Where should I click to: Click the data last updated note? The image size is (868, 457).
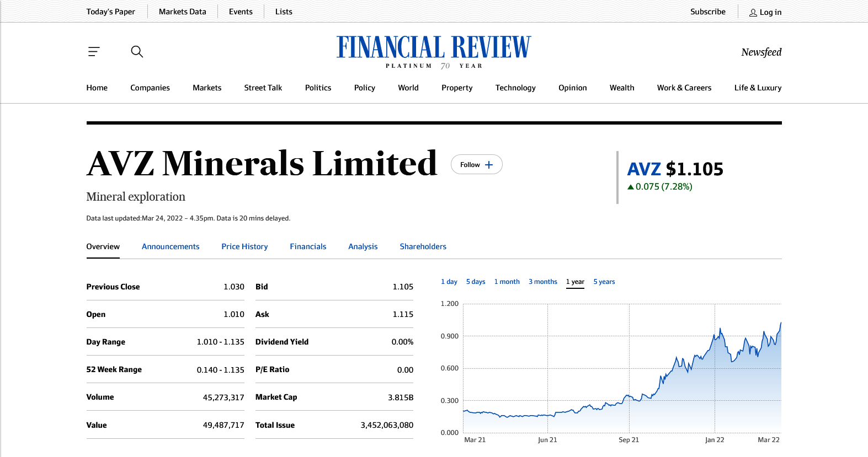pyautogui.click(x=188, y=218)
